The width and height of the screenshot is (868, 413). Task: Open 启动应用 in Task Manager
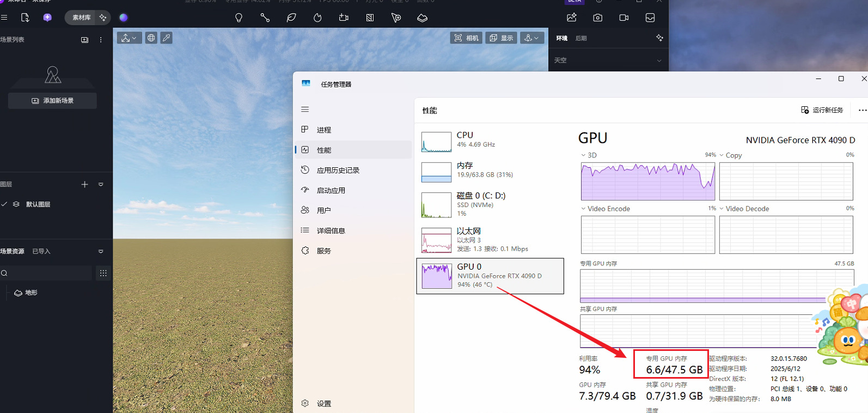pyautogui.click(x=353, y=190)
